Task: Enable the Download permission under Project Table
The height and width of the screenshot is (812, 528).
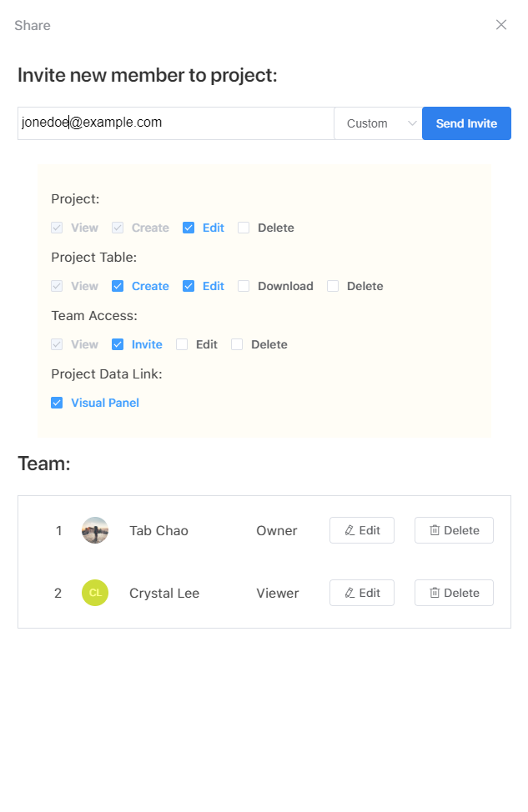Action: pos(244,285)
